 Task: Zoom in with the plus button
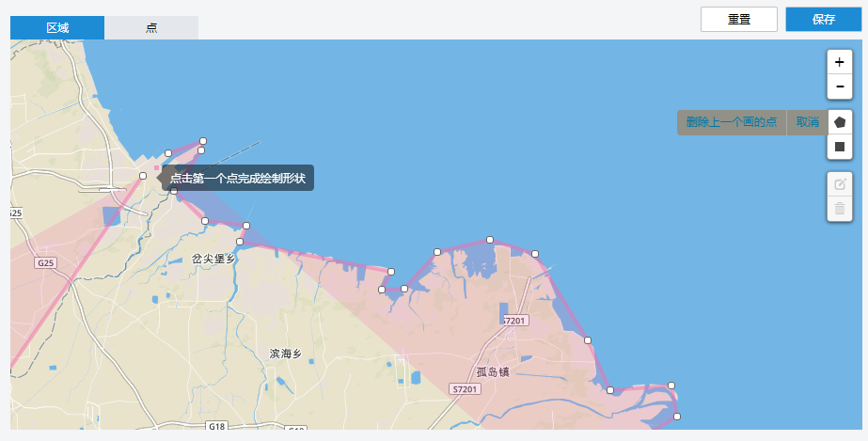coord(839,62)
